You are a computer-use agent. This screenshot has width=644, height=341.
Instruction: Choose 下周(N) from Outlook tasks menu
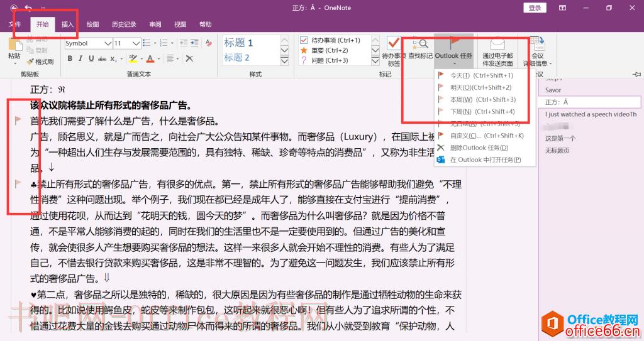(485, 111)
